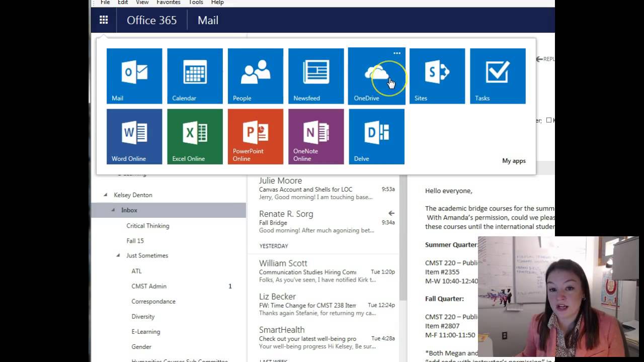Open the Delve app tile
Image resolution: width=644 pixels, height=362 pixels.
(376, 136)
